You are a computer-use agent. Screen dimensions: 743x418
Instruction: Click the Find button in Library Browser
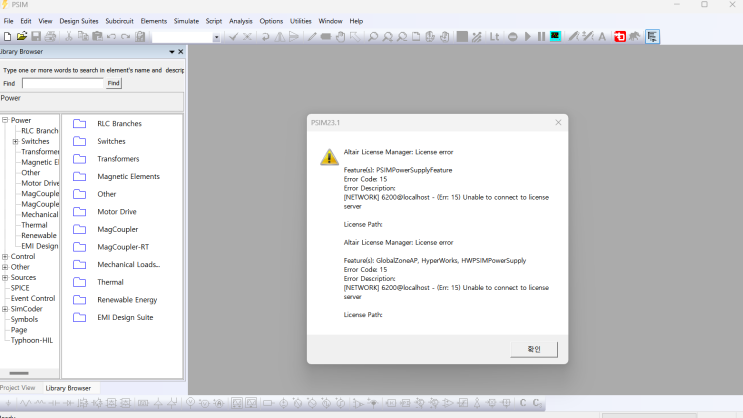pos(114,83)
